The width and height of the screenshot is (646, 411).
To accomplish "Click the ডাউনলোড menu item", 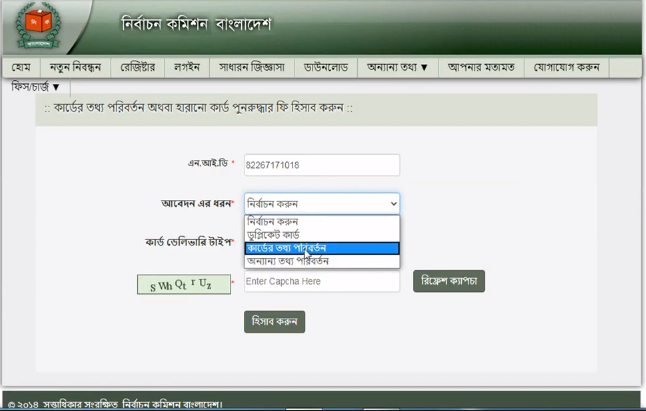I will tap(325, 67).
